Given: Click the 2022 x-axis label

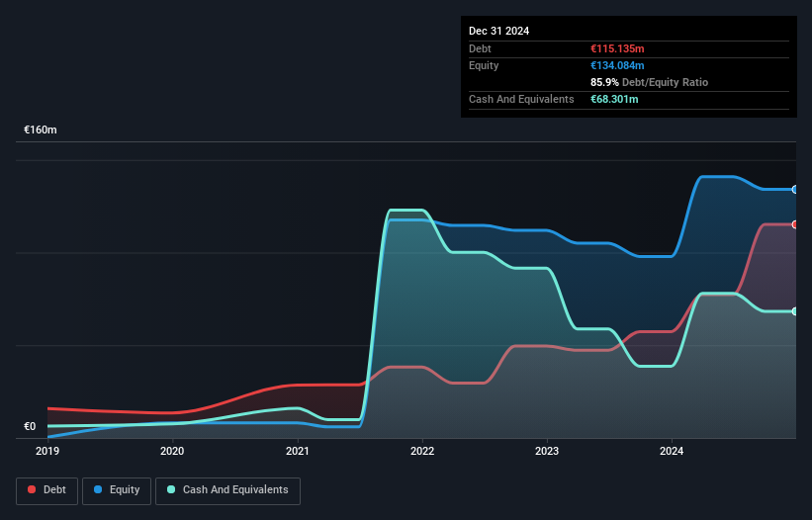Looking at the screenshot, I should [x=422, y=451].
